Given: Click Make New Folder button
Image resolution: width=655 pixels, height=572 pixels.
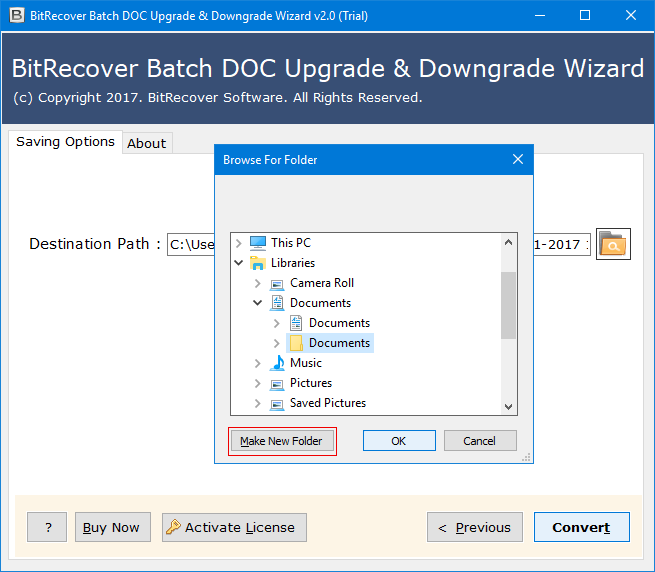Looking at the screenshot, I should [x=282, y=441].
